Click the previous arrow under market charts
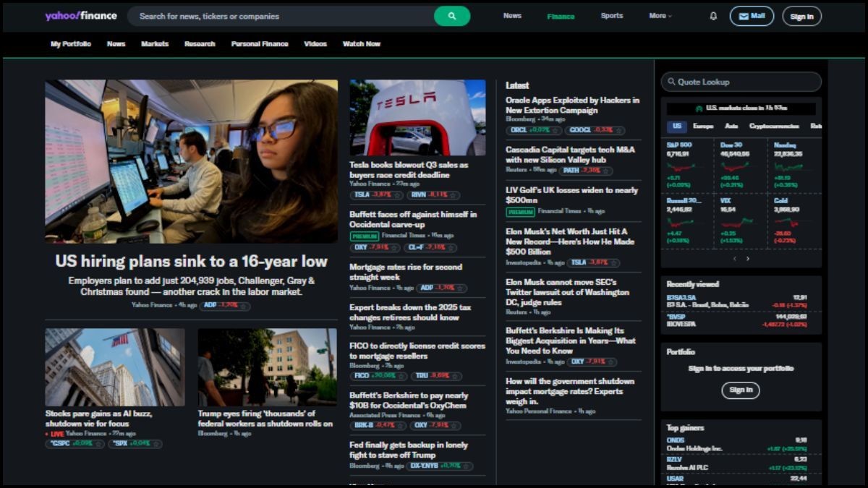This screenshot has height=488, width=868. (x=735, y=259)
